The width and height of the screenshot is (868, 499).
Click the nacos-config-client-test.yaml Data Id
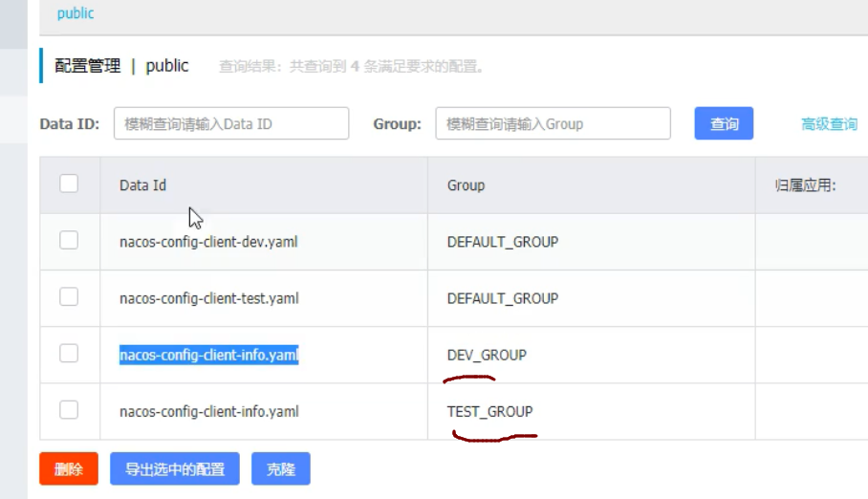coord(208,298)
